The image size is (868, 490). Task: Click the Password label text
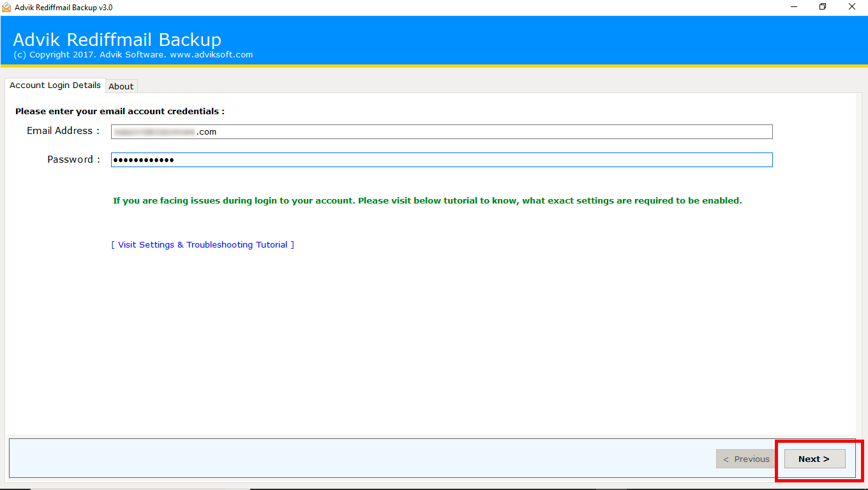73,160
